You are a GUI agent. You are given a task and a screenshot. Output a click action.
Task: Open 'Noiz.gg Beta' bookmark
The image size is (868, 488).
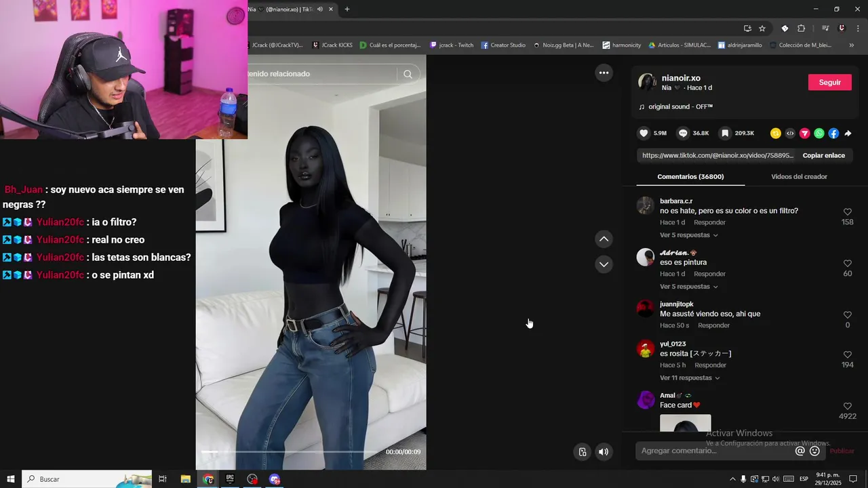pyautogui.click(x=564, y=45)
